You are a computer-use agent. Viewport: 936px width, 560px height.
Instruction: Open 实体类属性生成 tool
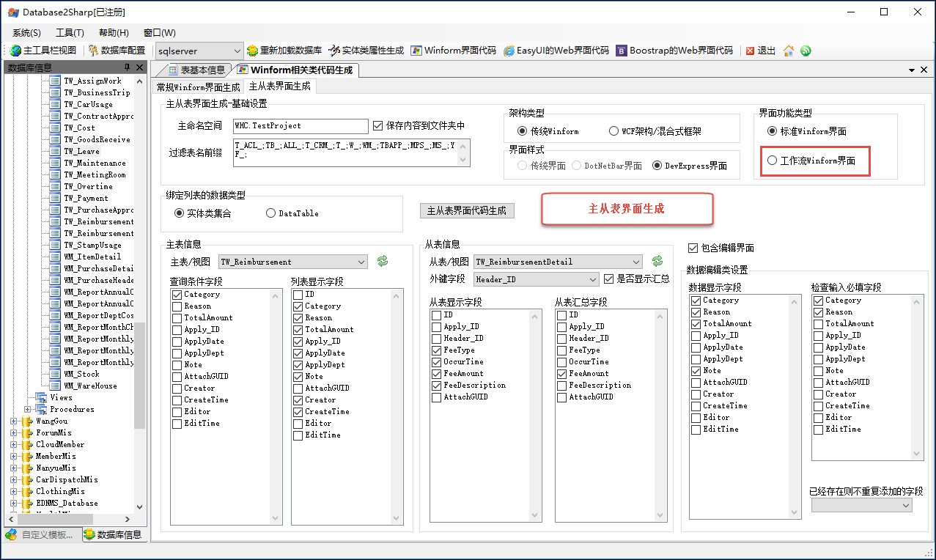tap(366, 51)
